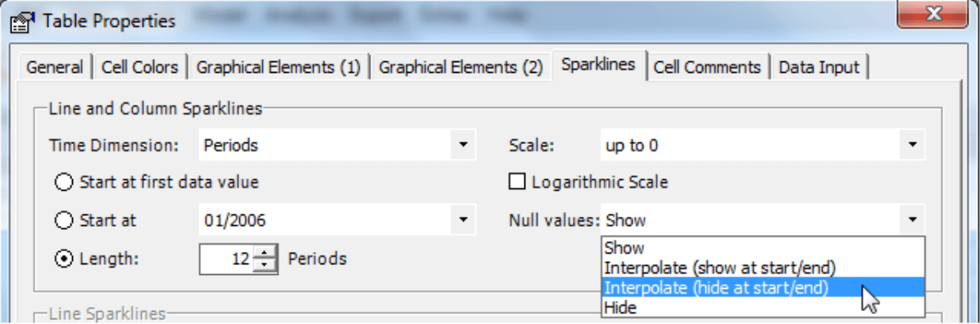This screenshot has height=324, width=980.
Task: Open the Scale dropdown arrow
Action: click(913, 146)
